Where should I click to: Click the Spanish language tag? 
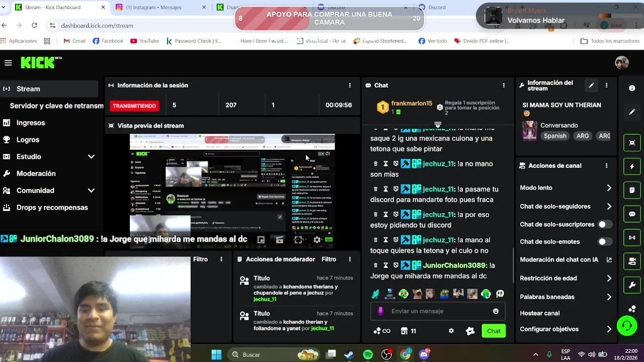click(555, 136)
